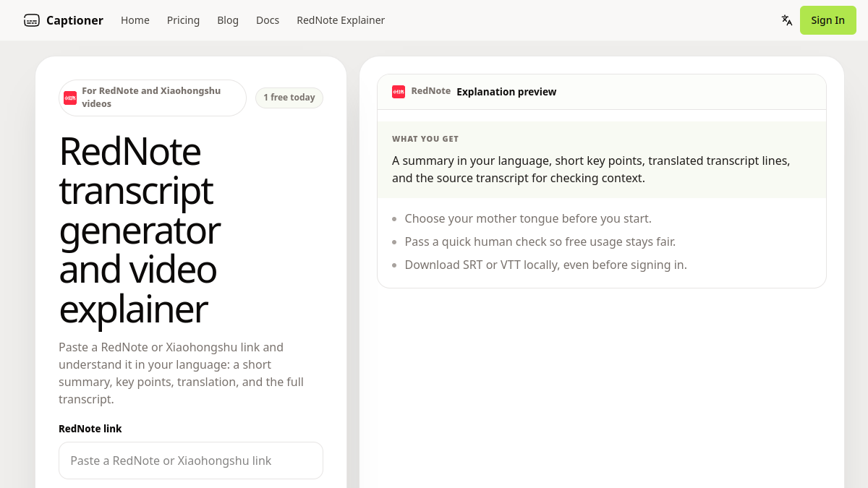Click the "For RedNote and Xiaohongshu videos" pill
The width and height of the screenshot is (868, 488).
[x=153, y=98]
